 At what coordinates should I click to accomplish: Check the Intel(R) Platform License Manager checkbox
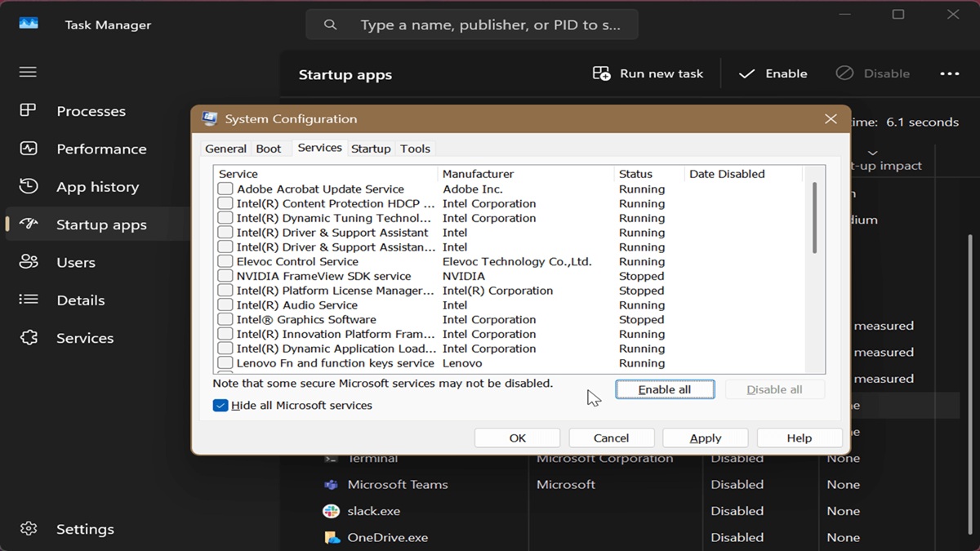[x=225, y=291]
